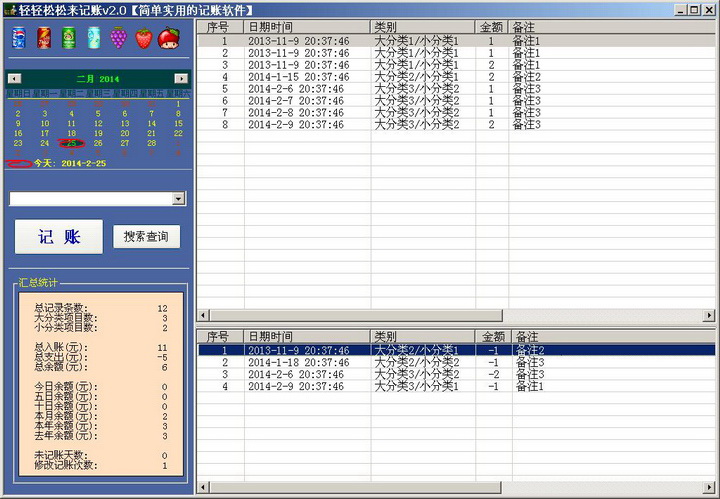Click lower table scrollbar right arrow

709,487
